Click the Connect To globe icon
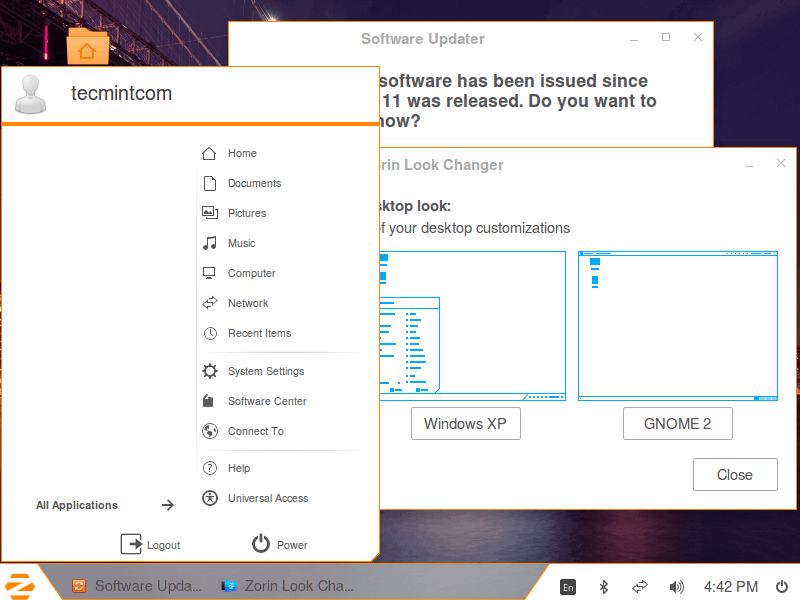Screen dimensions: 800x600 coord(210,431)
